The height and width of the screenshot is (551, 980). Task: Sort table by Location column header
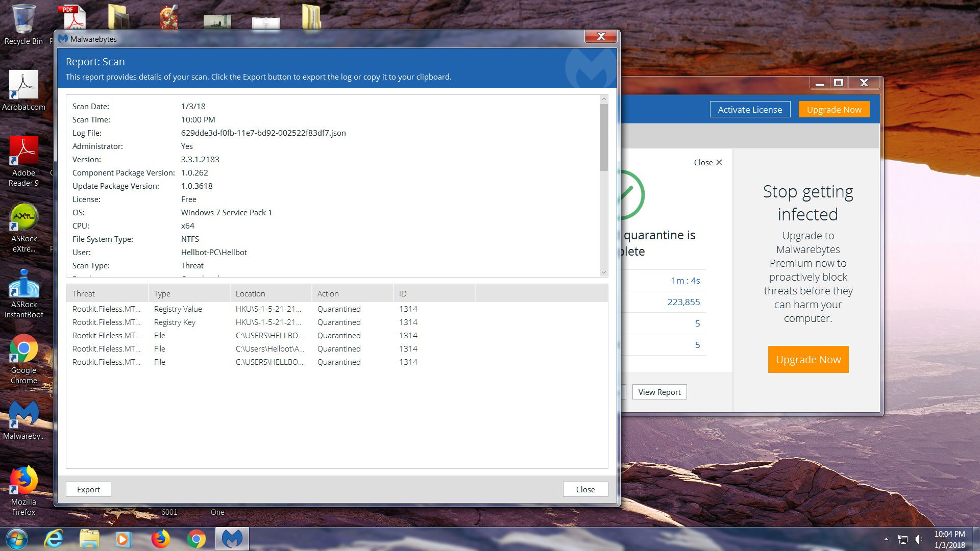[271, 293]
